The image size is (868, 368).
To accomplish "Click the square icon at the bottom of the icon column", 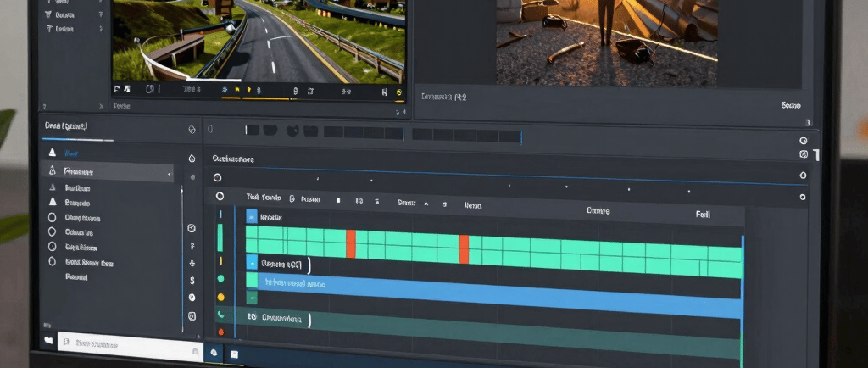I will click(x=192, y=316).
